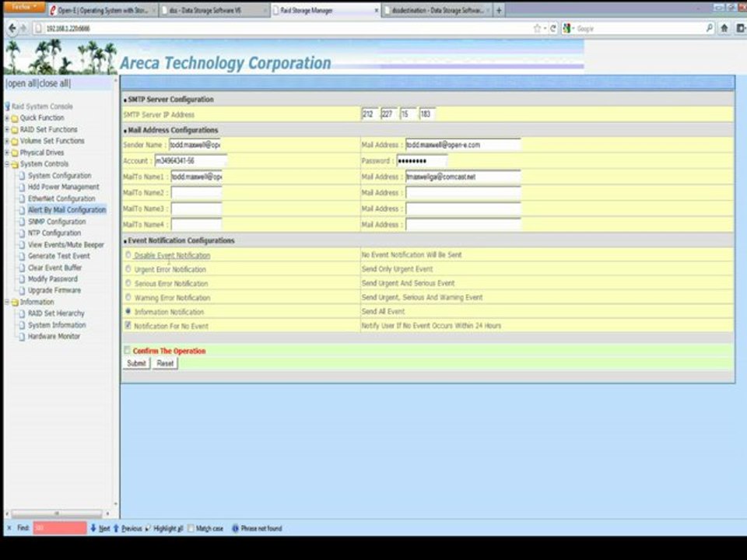The image size is (747, 560).
Task: Click the browser back arrow button
Action: pos(12,29)
